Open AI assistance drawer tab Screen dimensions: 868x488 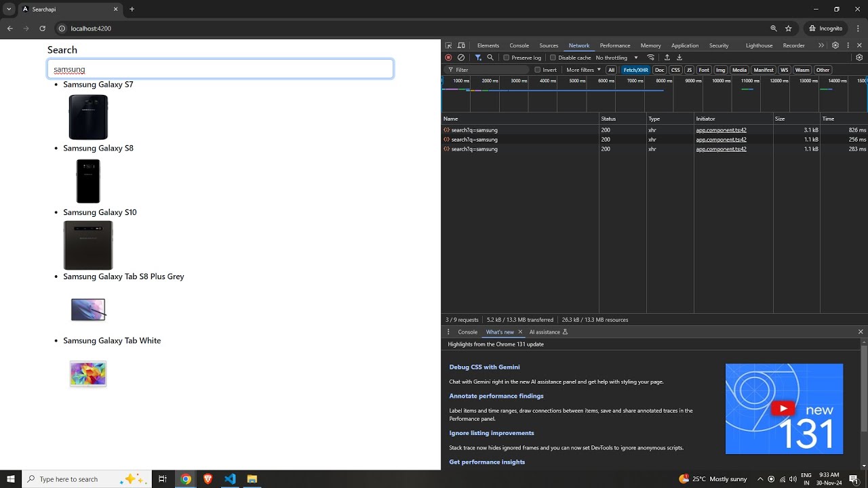tap(549, 332)
